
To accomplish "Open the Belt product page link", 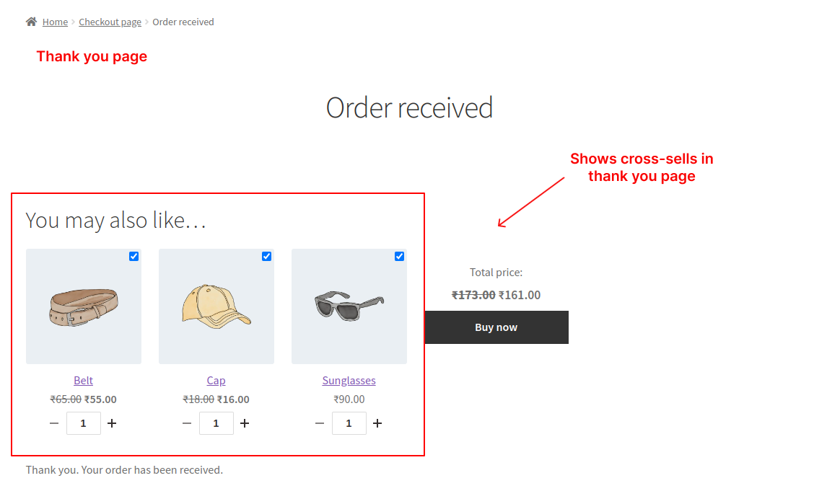I will pos(83,380).
